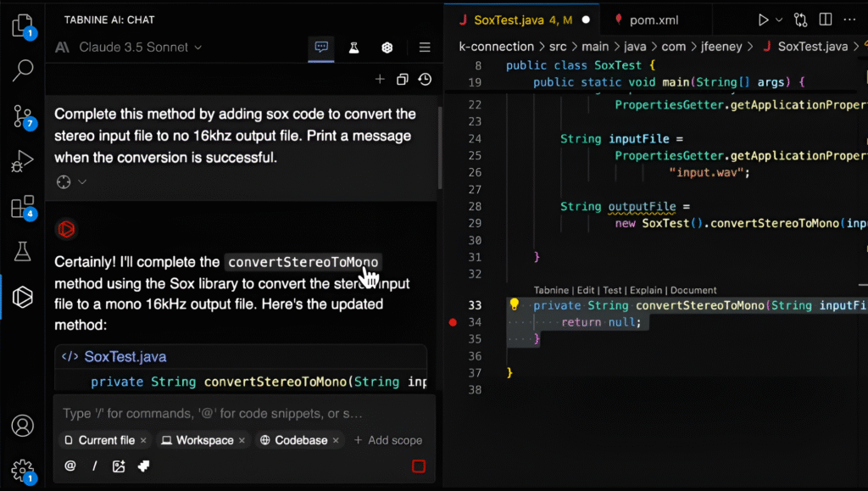Click the Tabnine code lens link

click(x=551, y=291)
